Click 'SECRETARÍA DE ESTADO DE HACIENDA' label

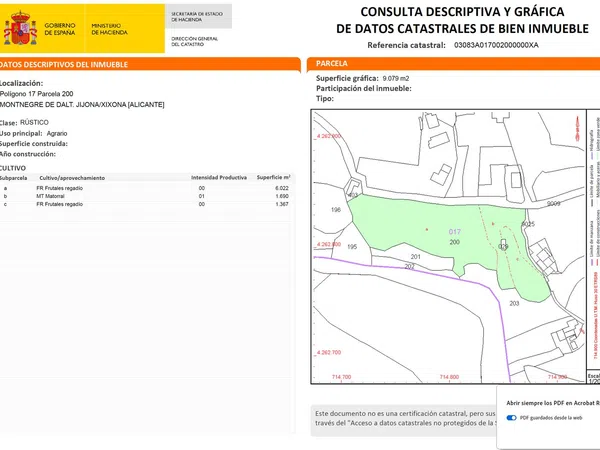(197, 16)
